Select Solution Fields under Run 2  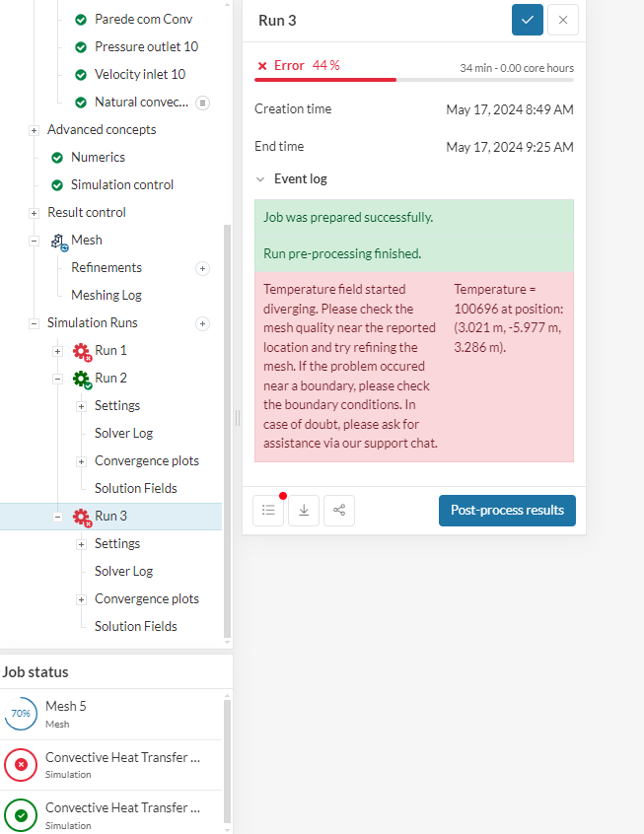135,489
